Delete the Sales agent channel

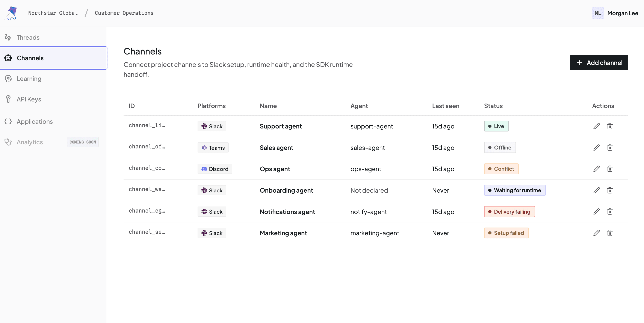point(610,148)
